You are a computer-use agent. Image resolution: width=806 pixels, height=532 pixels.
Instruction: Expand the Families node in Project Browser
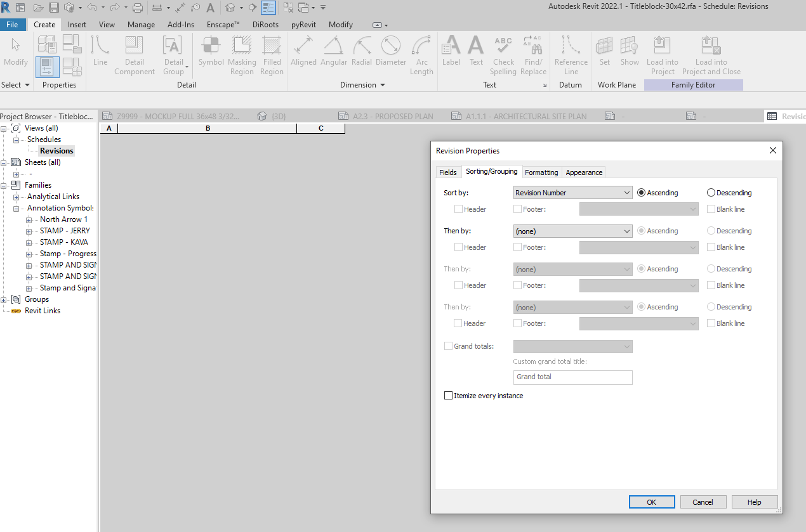[4, 185]
